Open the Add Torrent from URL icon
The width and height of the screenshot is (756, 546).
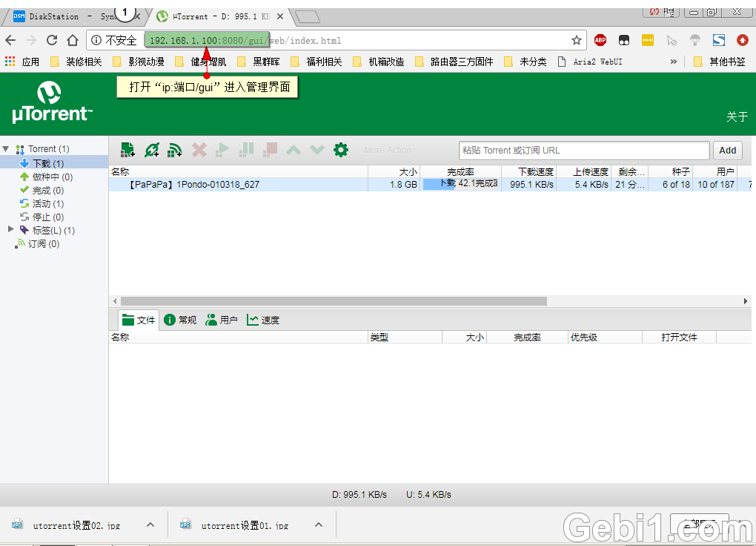click(151, 149)
